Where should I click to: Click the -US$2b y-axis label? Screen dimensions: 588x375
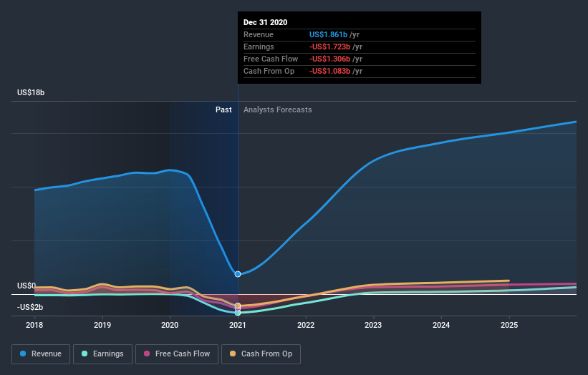coord(30,307)
